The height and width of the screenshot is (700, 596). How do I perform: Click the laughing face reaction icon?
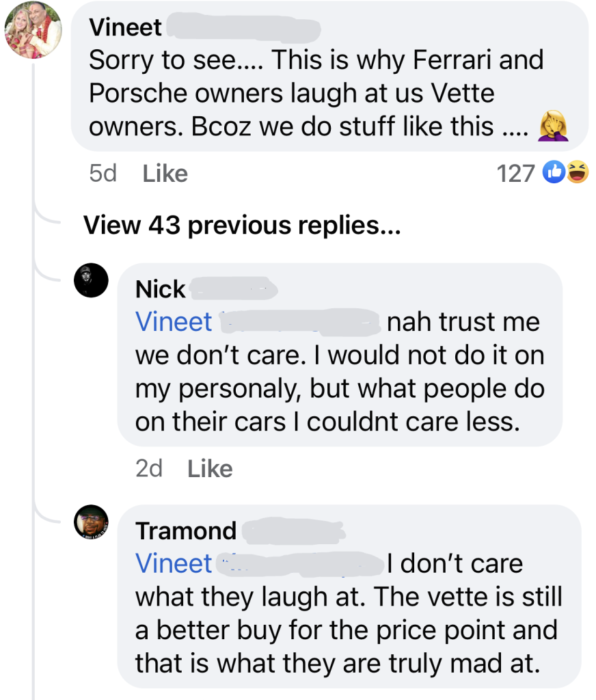pyautogui.click(x=578, y=173)
